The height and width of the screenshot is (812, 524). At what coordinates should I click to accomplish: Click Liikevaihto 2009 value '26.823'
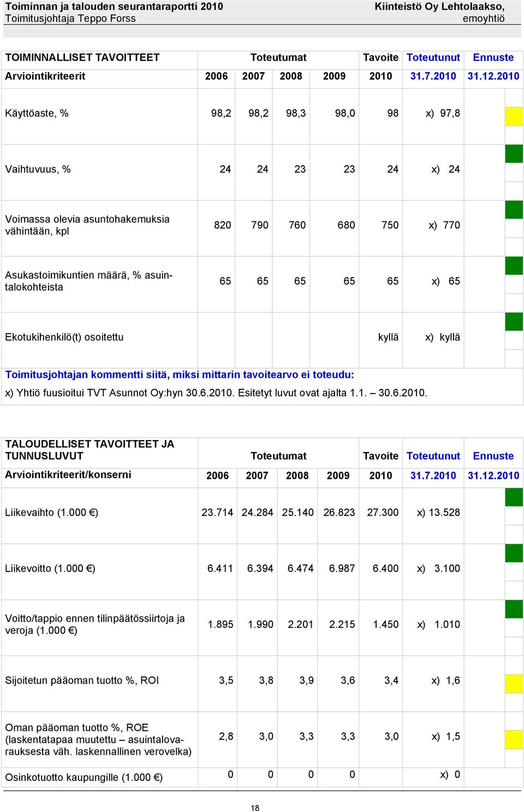coord(339,513)
